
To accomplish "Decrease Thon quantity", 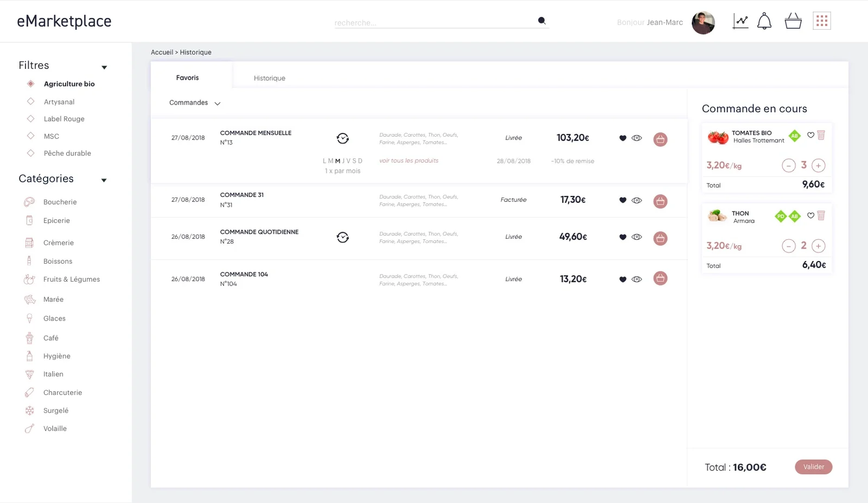I will [x=789, y=246].
